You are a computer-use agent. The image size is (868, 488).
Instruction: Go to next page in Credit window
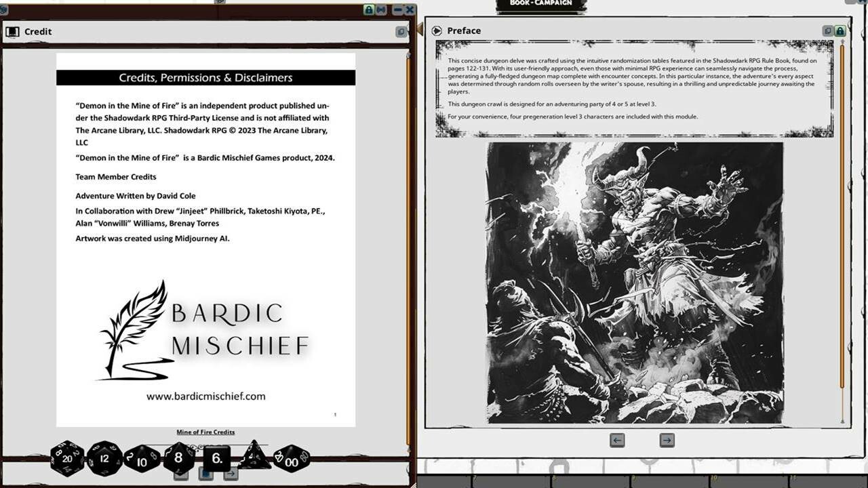coord(231,473)
